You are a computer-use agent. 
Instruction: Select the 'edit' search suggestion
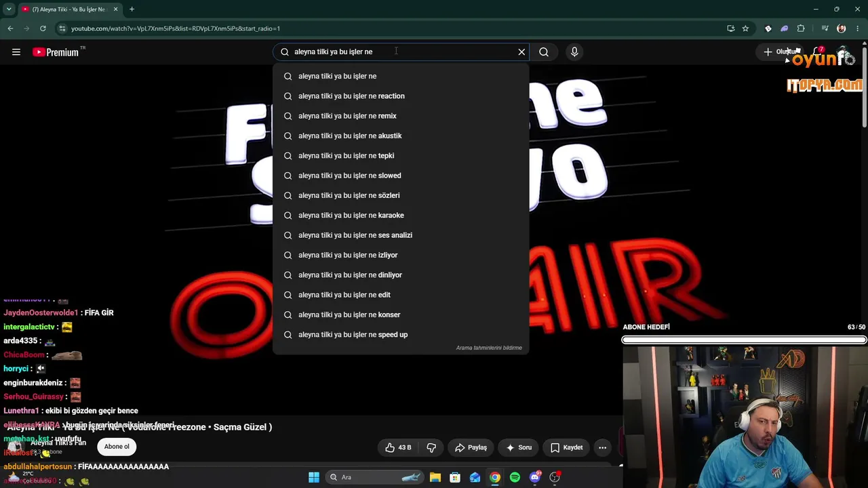[x=401, y=295]
